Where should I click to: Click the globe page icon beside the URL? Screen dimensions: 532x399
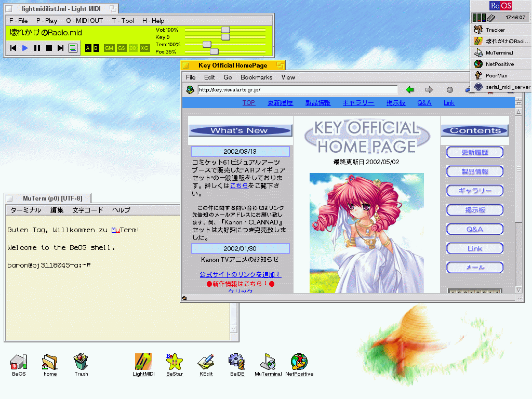[x=190, y=89]
